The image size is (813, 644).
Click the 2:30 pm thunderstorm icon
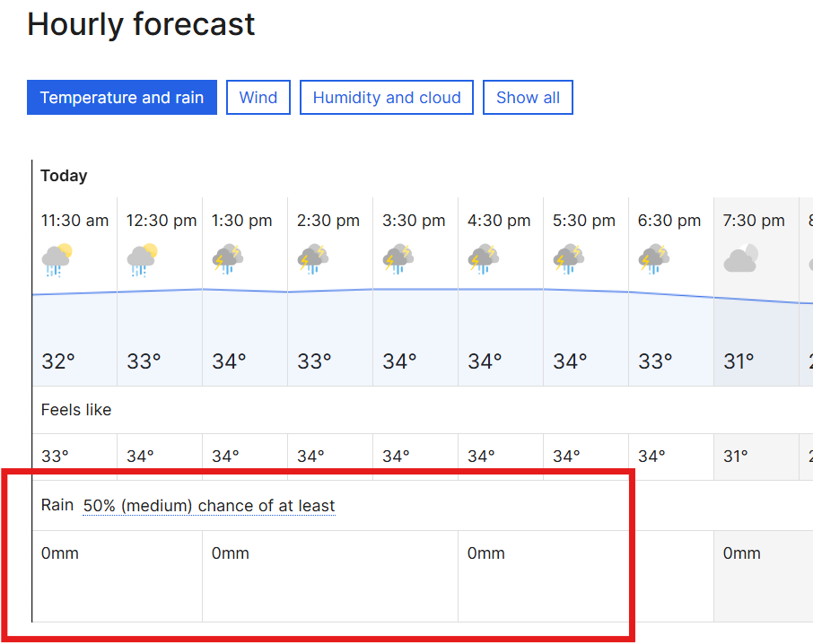tap(312, 260)
